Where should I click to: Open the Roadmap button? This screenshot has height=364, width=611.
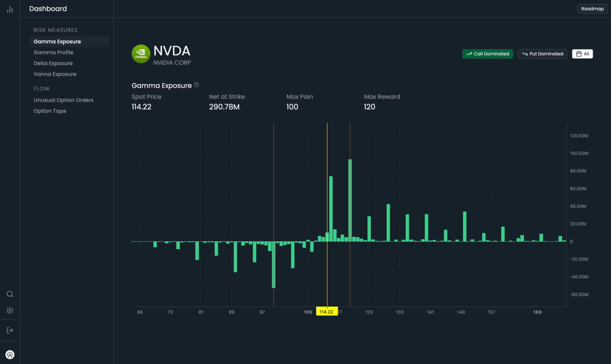click(592, 9)
